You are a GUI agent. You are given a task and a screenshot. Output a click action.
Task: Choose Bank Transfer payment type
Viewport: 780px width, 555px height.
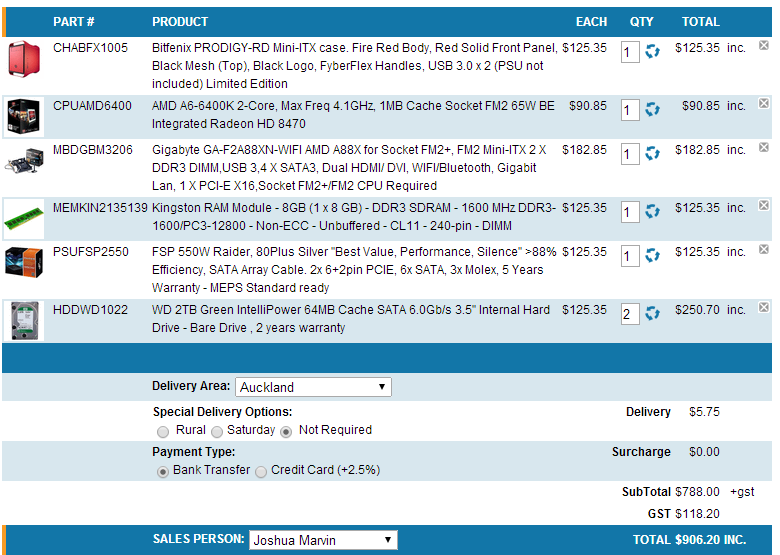(x=163, y=471)
